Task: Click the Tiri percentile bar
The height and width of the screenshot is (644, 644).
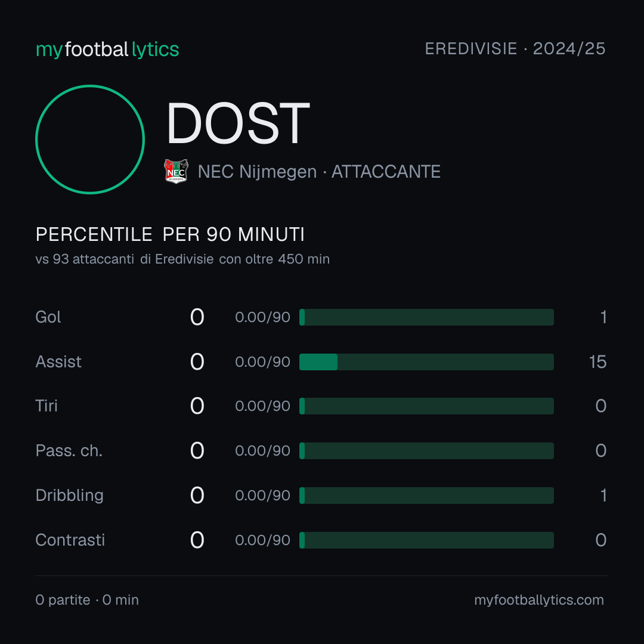Action: tap(426, 406)
